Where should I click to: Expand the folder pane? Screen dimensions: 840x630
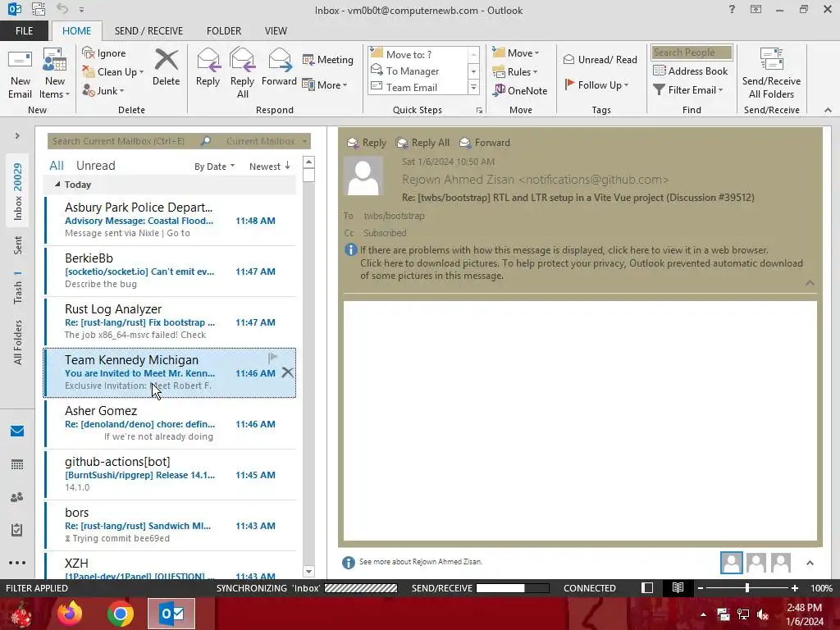click(17, 136)
